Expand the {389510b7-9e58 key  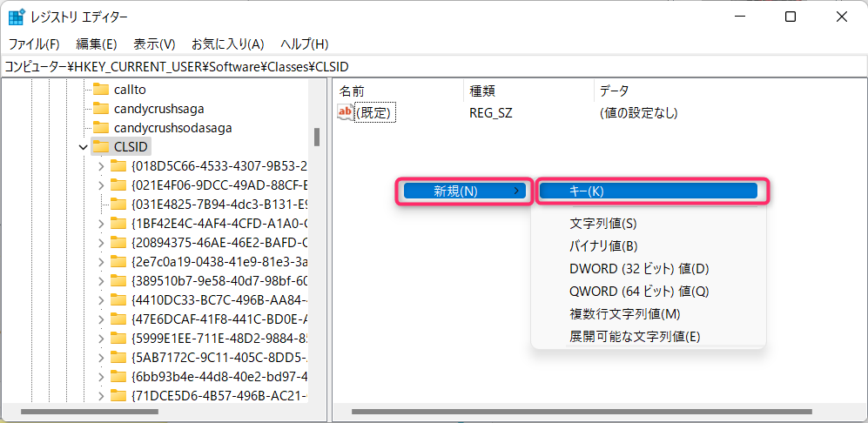(x=101, y=281)
